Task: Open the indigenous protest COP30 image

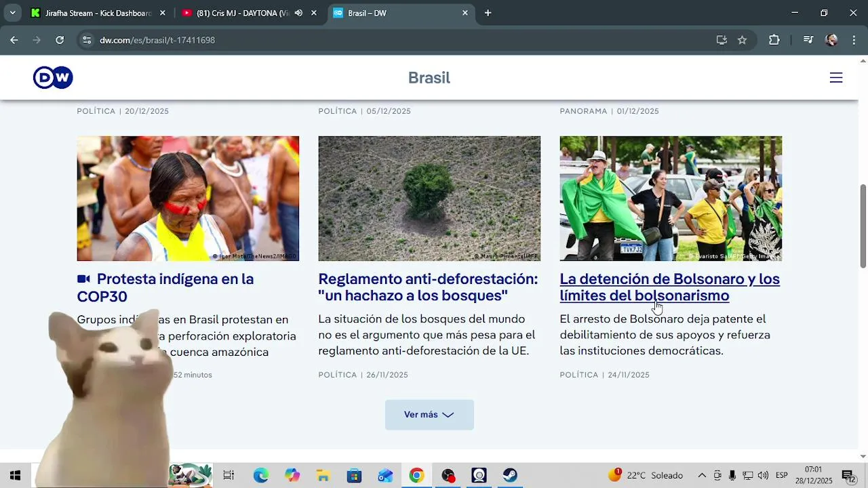Action: point(188,199)
